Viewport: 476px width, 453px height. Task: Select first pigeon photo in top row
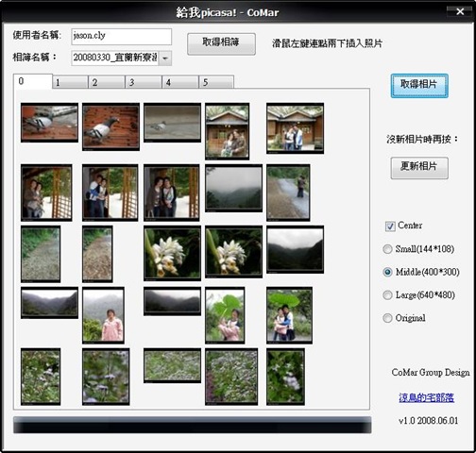(49, 123)
